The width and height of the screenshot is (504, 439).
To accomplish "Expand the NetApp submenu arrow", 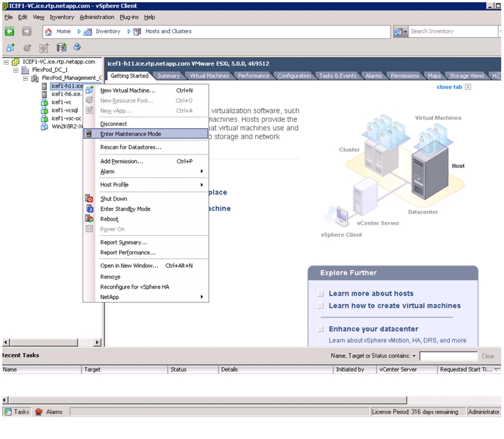I will pos(202,297).
